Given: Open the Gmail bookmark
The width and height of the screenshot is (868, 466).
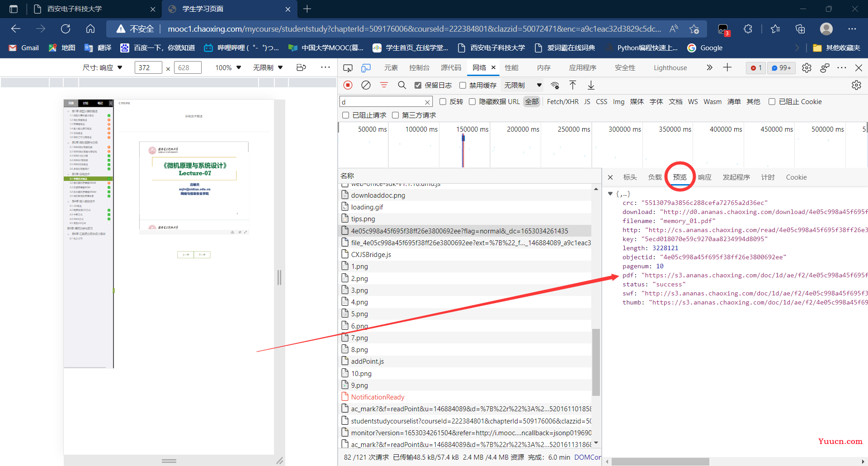Looking at the screenshot, I should 24,48.
